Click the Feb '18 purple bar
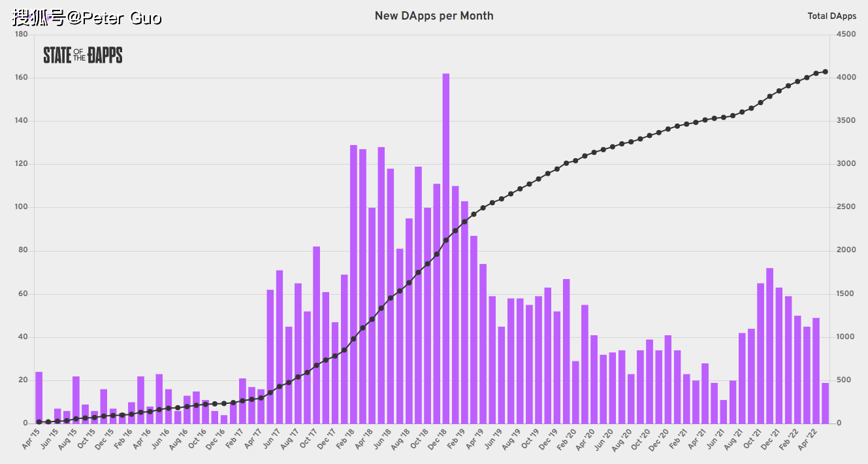The width and height of the screenshot is (868, 464). pos(353,284)
